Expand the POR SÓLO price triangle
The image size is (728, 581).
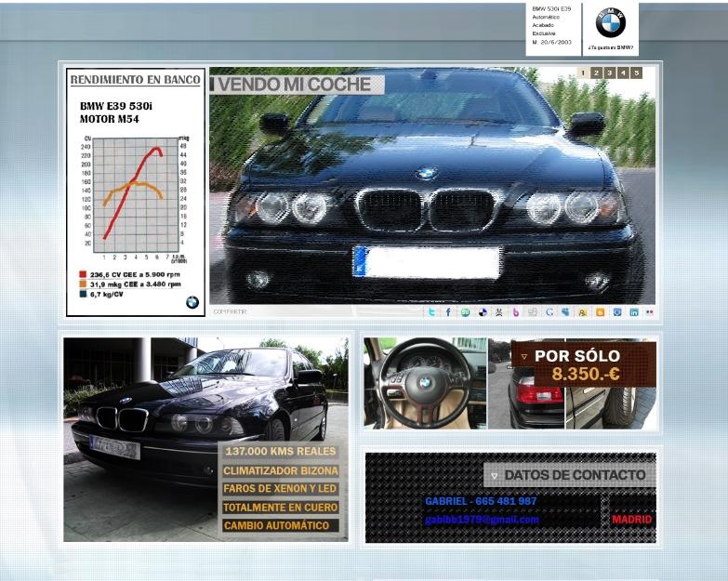pos(524,356)
